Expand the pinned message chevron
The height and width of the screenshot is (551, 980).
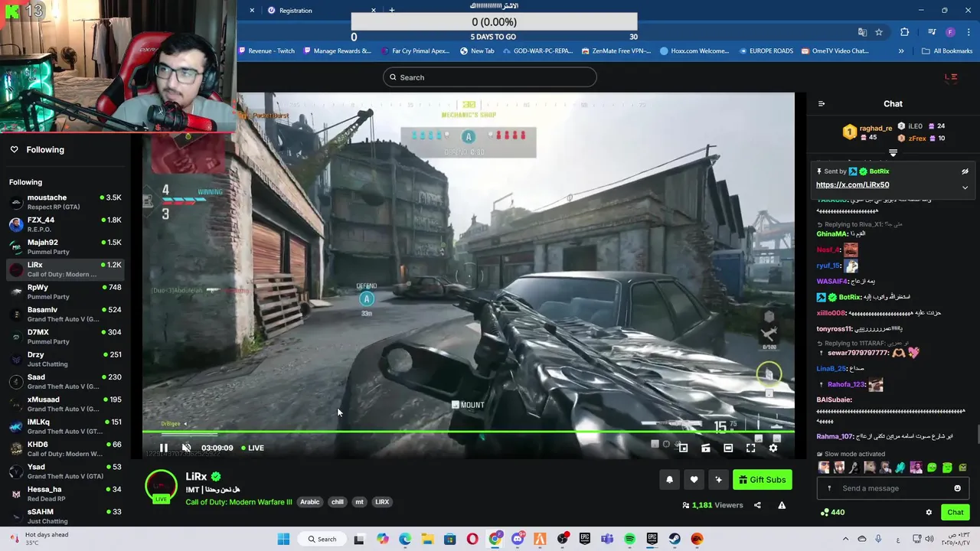[965, 187]
